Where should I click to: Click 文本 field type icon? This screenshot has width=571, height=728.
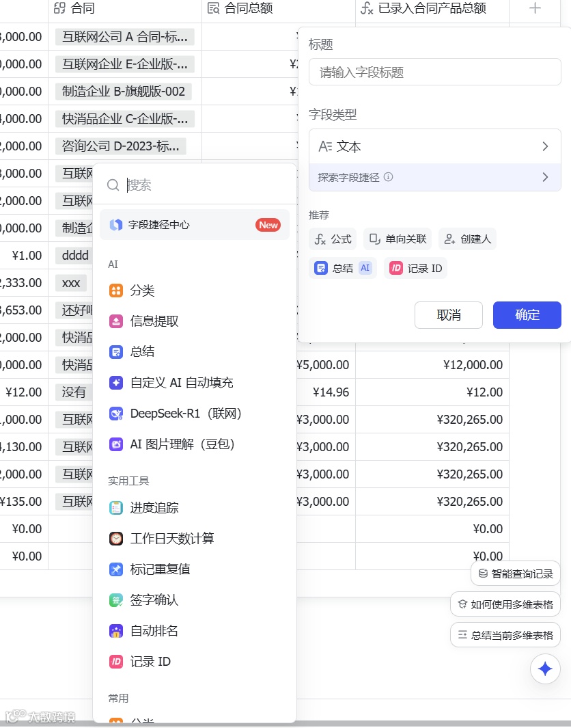tap(325, 147)
